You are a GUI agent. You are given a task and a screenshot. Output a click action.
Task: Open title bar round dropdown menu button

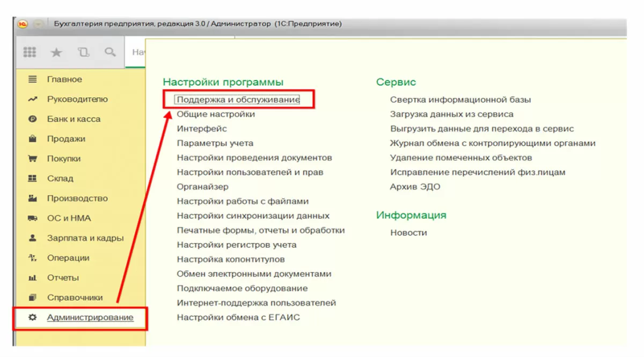38,24
